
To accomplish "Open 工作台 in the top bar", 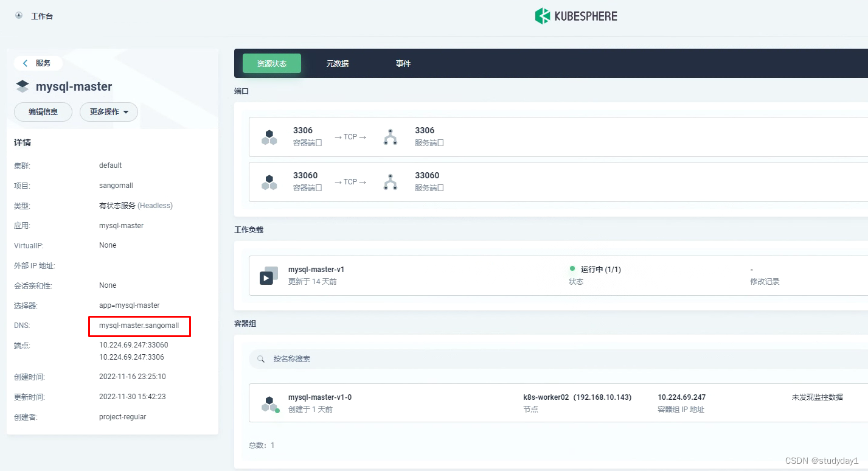I will coord(42,16).
